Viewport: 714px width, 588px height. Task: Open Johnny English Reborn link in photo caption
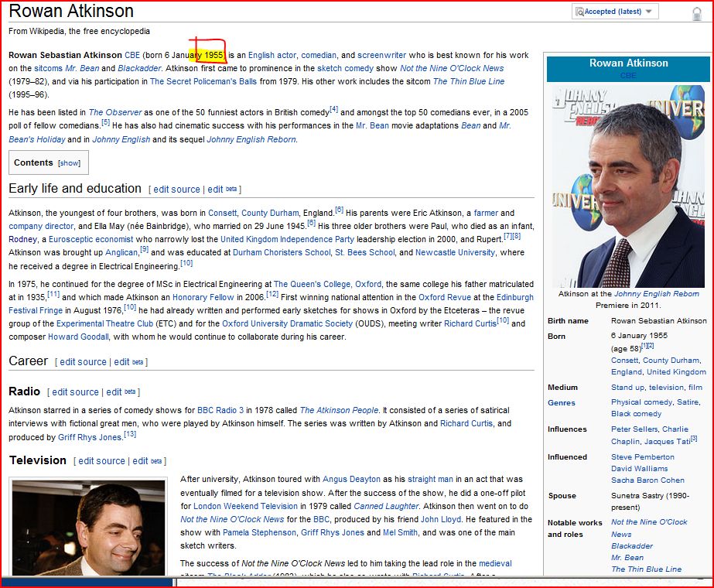tap(657, 294)
